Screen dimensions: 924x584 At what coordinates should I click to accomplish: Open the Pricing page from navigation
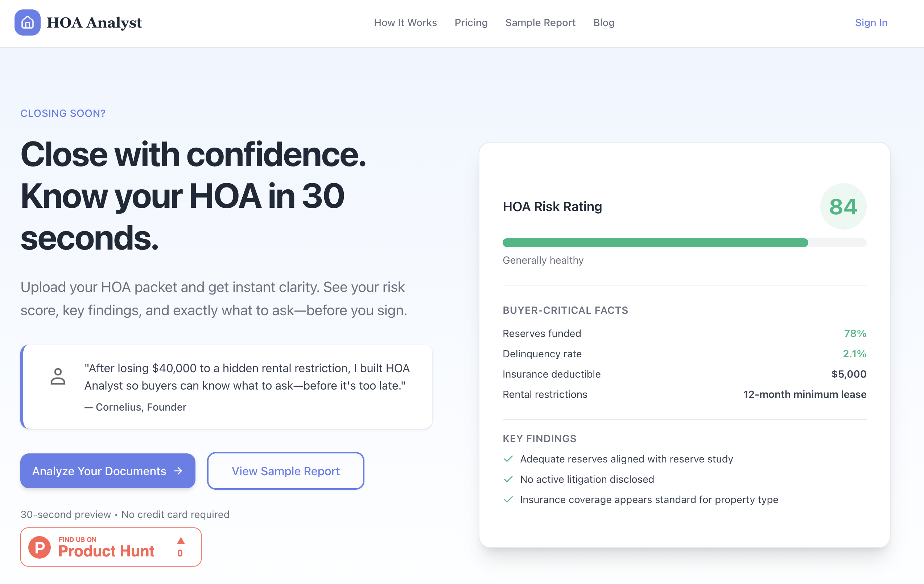471,22
